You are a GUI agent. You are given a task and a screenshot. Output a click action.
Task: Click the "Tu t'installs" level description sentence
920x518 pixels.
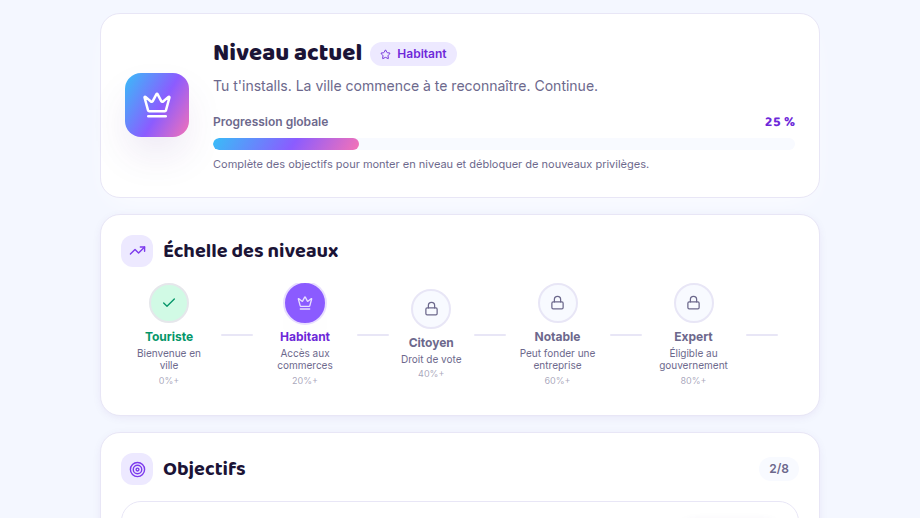click(405, 86)
